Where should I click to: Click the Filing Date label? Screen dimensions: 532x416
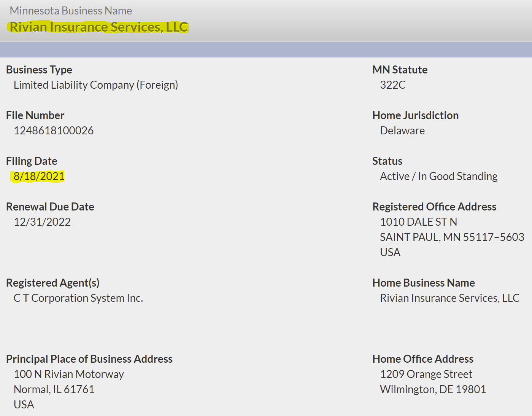[32, 161]
